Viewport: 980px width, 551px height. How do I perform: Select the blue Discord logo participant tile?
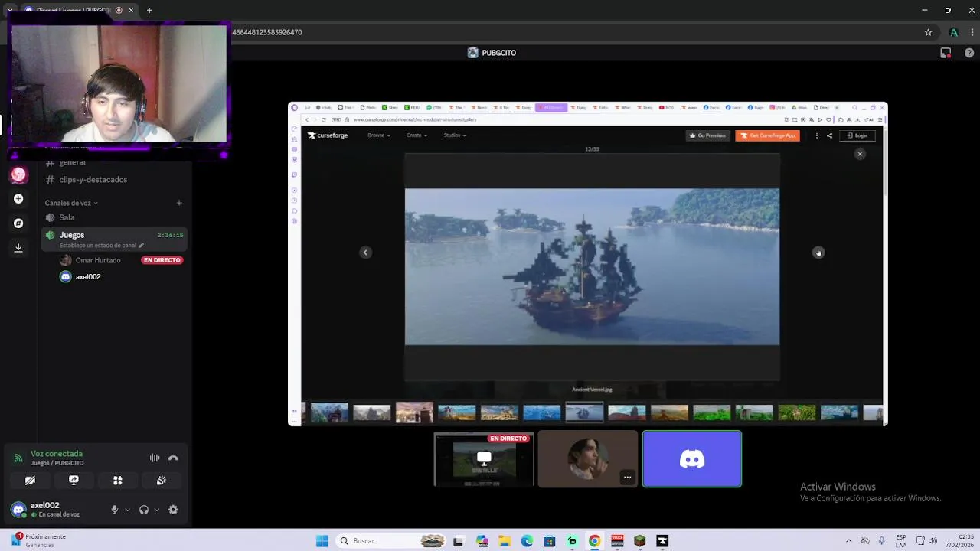[x=692, y=459]
